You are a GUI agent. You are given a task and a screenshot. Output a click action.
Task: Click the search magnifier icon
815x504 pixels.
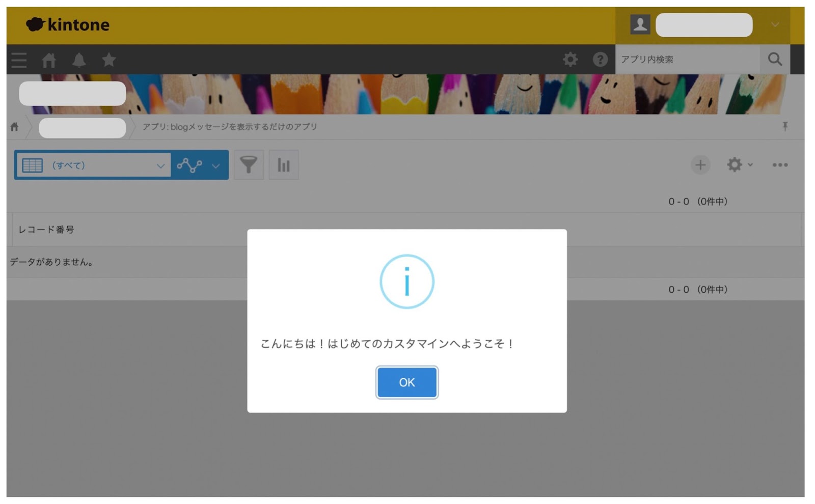coord(775,60)
